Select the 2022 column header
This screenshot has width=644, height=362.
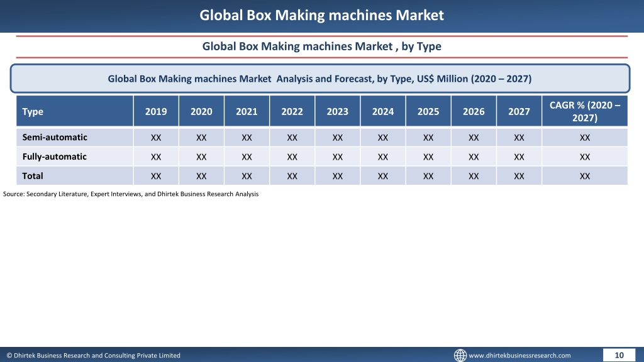pyautogui.click(x=292, y=111)
